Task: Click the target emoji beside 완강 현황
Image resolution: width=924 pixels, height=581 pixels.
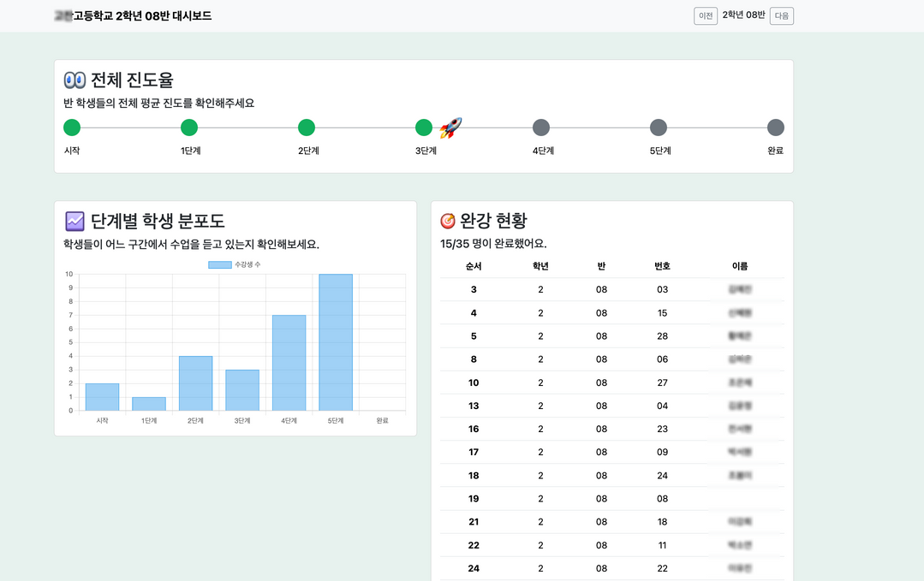Action: 447,222
